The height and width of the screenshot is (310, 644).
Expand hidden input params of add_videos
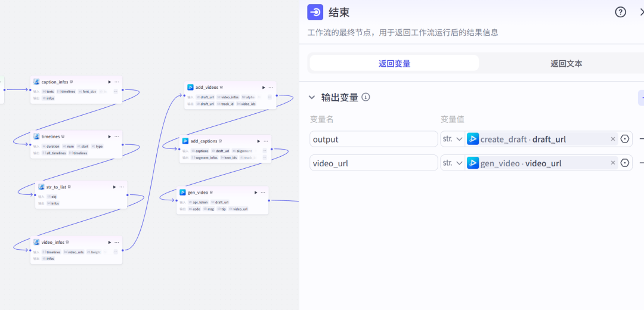point(270,97)
